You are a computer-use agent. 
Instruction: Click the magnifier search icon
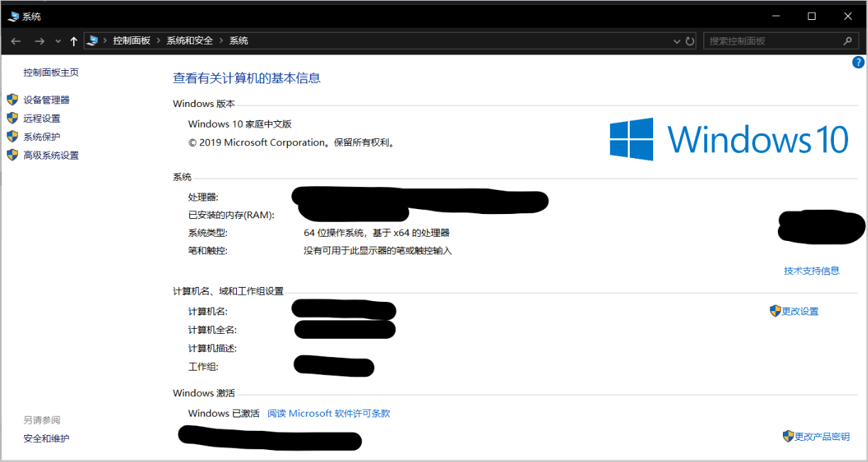point(848,41)
